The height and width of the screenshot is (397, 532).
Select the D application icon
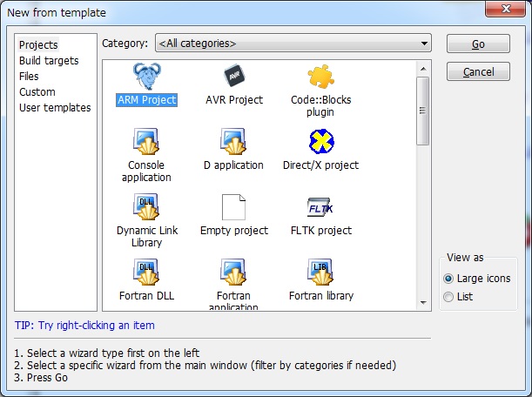[x=233, y=141]
